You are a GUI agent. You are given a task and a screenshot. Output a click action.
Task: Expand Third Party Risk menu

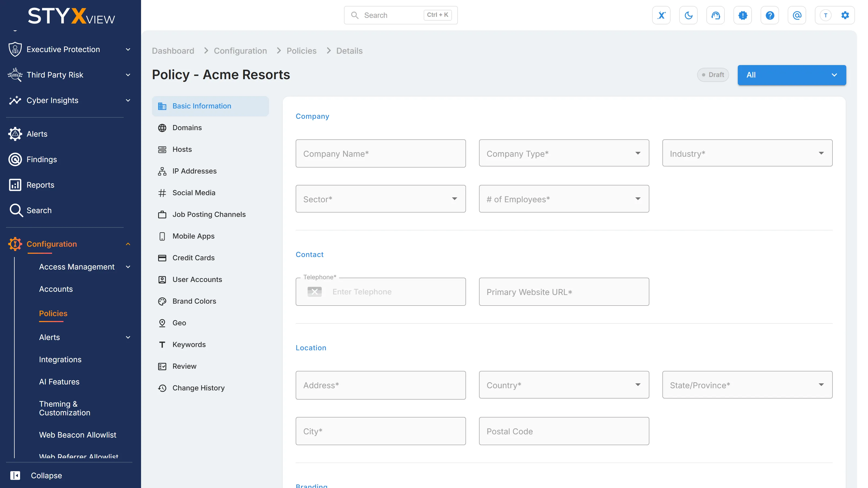pyautogui.click(x=128, y=75)
